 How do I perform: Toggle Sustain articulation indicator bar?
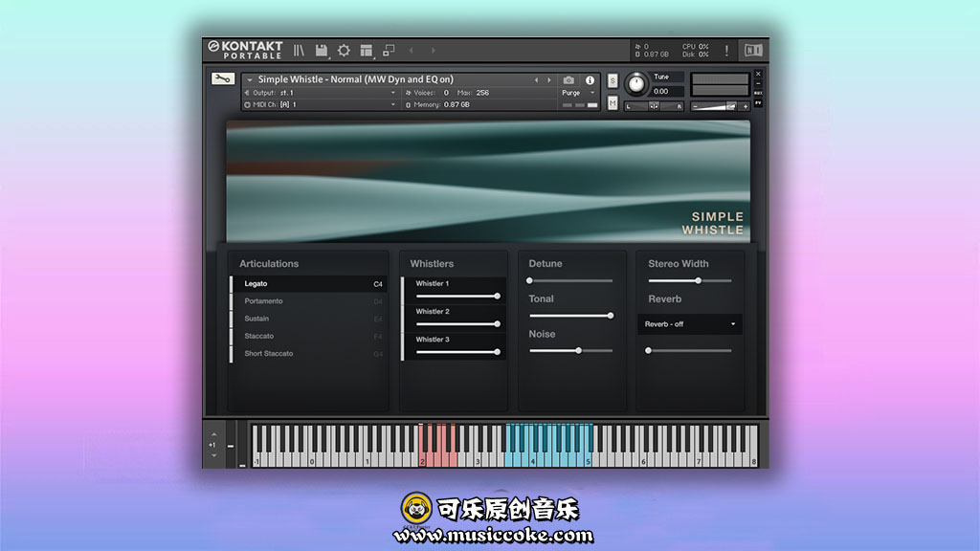coord(232,319)
